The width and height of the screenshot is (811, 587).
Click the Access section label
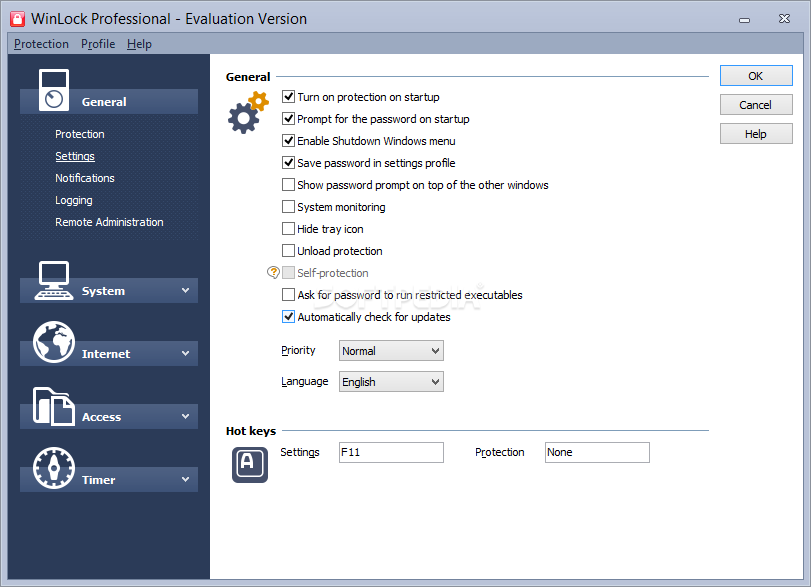[x=101, y=416]
